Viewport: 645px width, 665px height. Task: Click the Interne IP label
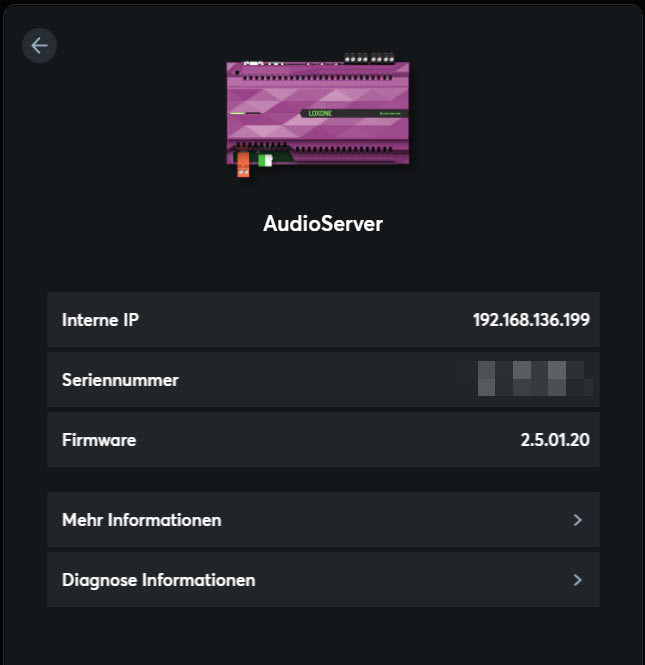(100, 320)
